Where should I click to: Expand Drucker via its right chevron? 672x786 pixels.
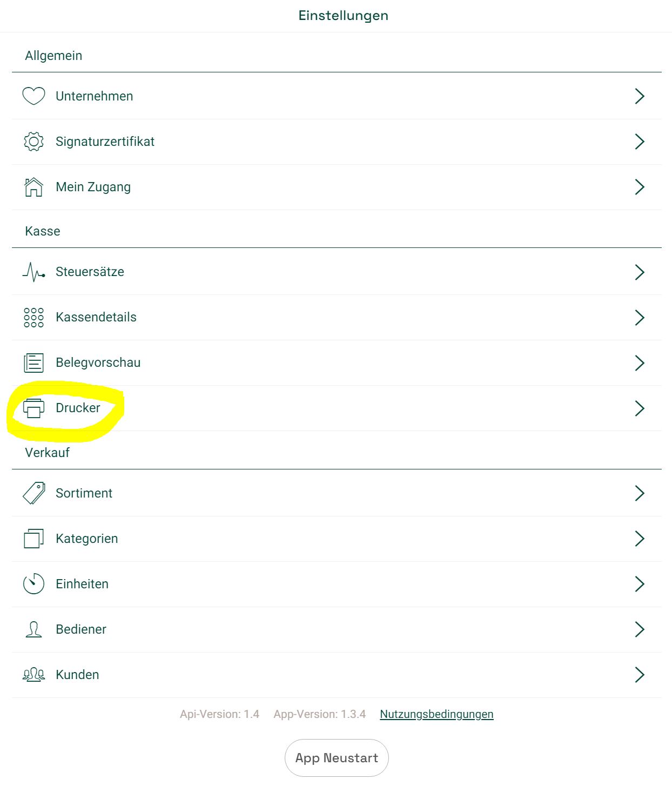tap(640, 408)
